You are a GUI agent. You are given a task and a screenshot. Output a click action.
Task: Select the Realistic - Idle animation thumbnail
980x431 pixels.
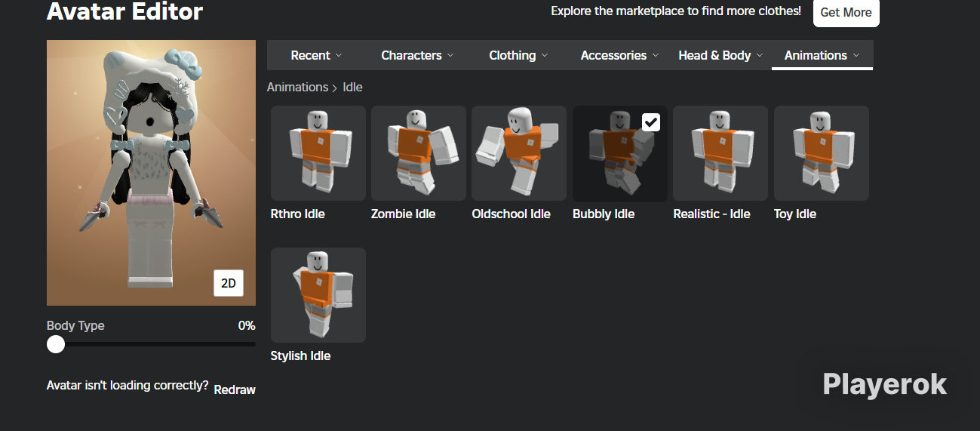click(x=720, y=153)
